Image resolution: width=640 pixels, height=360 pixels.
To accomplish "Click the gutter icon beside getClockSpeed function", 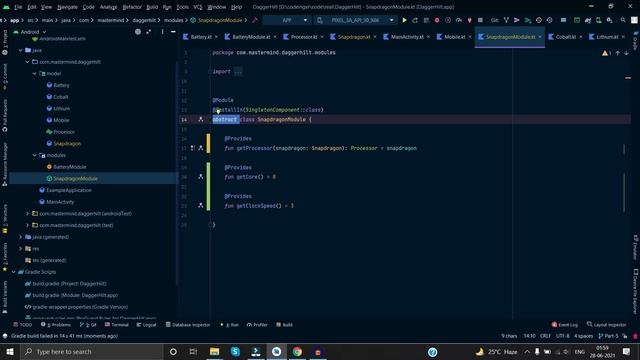I will tap(200, 205).
